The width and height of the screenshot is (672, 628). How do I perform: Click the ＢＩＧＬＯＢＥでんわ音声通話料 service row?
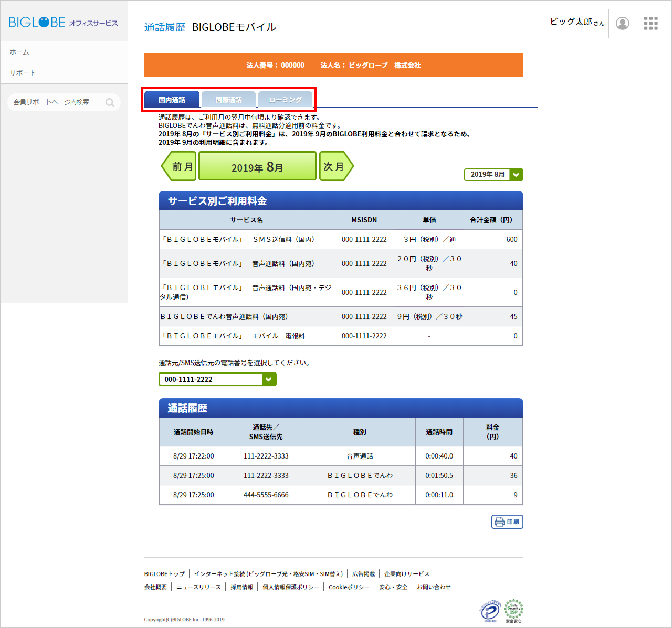click(x=341, y=317)
